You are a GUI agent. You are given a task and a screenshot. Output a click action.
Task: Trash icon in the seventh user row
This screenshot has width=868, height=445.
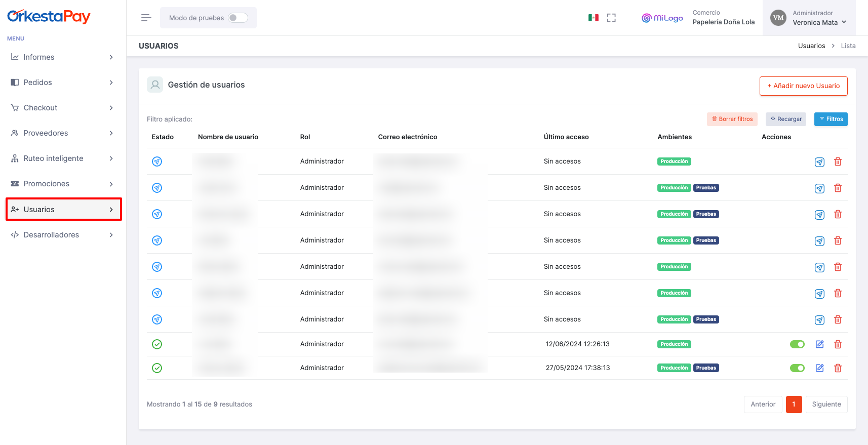pos(838,319)
